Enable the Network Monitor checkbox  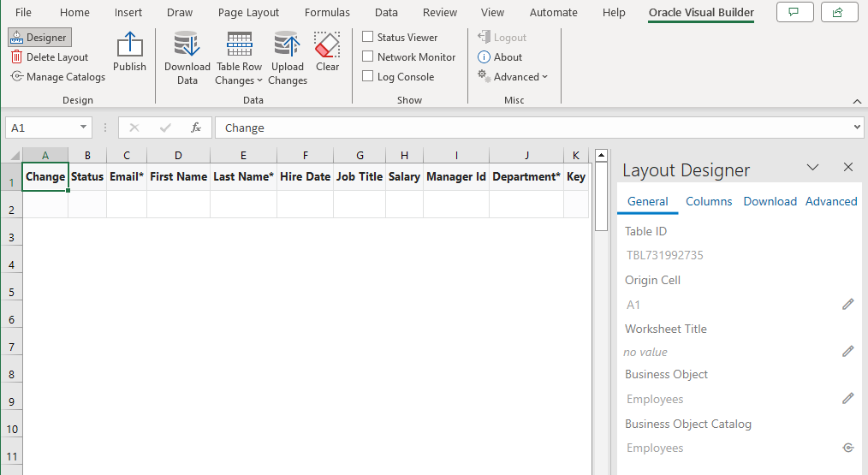[367, 56]
